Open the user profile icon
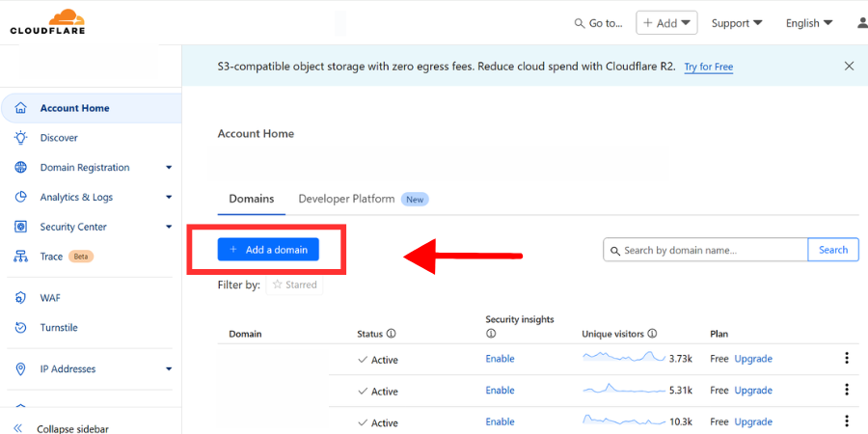This screenshot has height=434, width=868. coord(862,23)
